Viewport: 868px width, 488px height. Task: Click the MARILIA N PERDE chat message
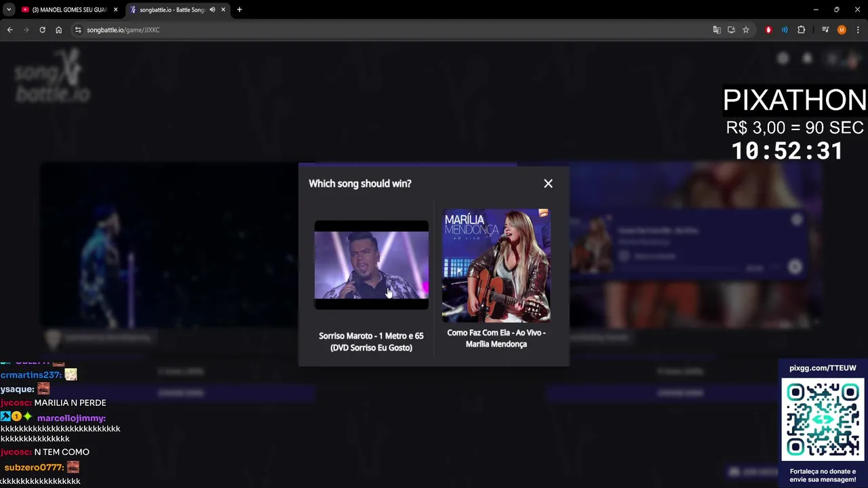70,403
